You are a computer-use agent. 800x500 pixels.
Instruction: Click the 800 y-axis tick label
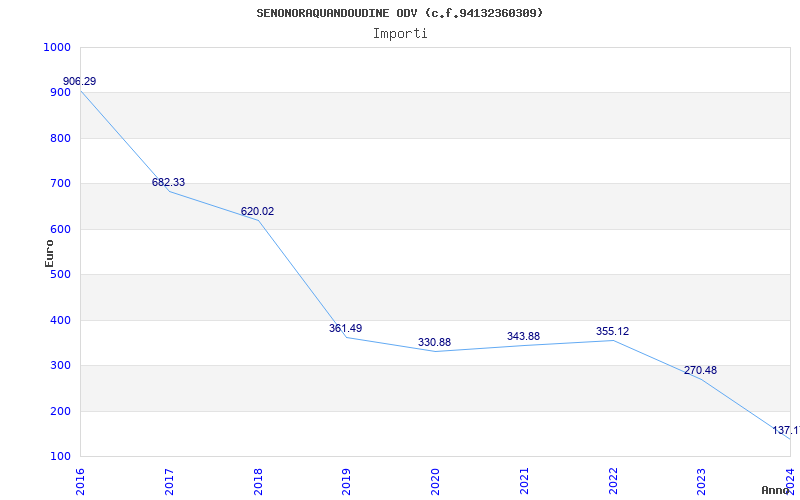[60, 138]
